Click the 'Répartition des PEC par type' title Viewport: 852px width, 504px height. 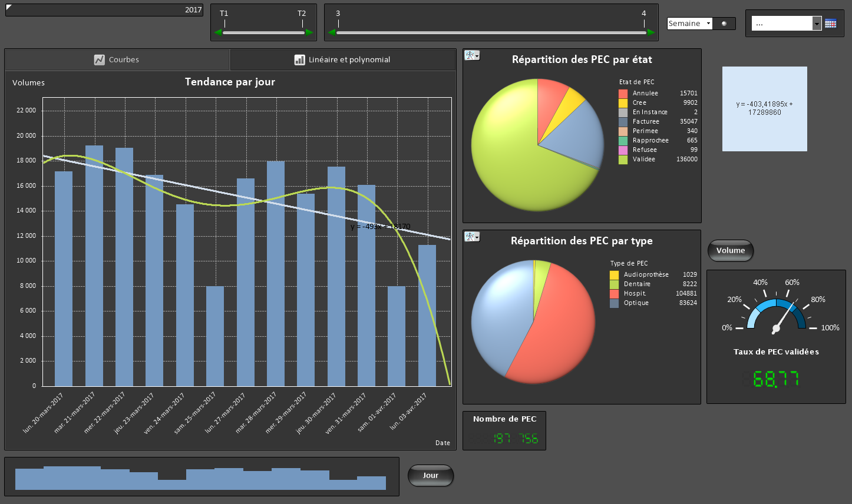coord(582,241)
